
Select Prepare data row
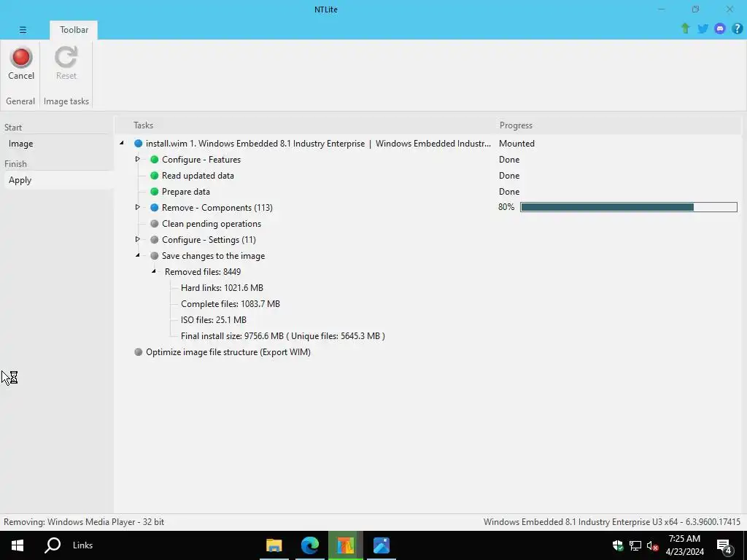(186, 192)
